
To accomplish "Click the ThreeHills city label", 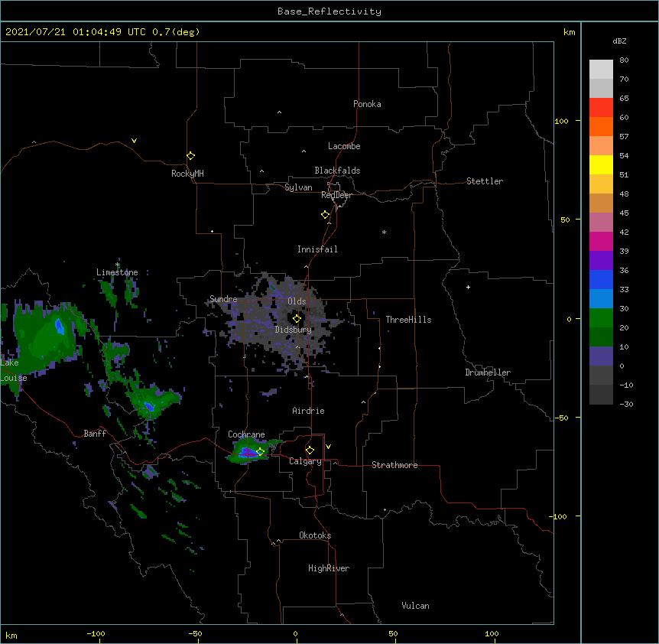I will pos(408,320).
